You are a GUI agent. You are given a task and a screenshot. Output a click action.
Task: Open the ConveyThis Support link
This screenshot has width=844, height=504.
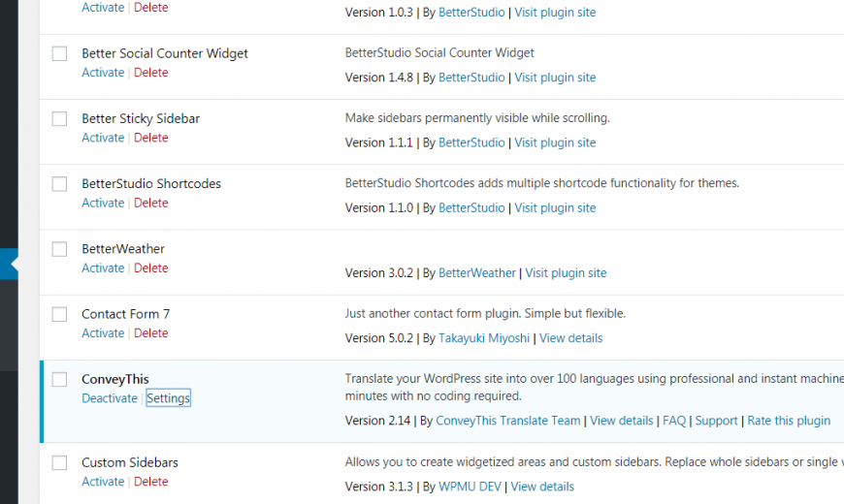click(716, 421)
